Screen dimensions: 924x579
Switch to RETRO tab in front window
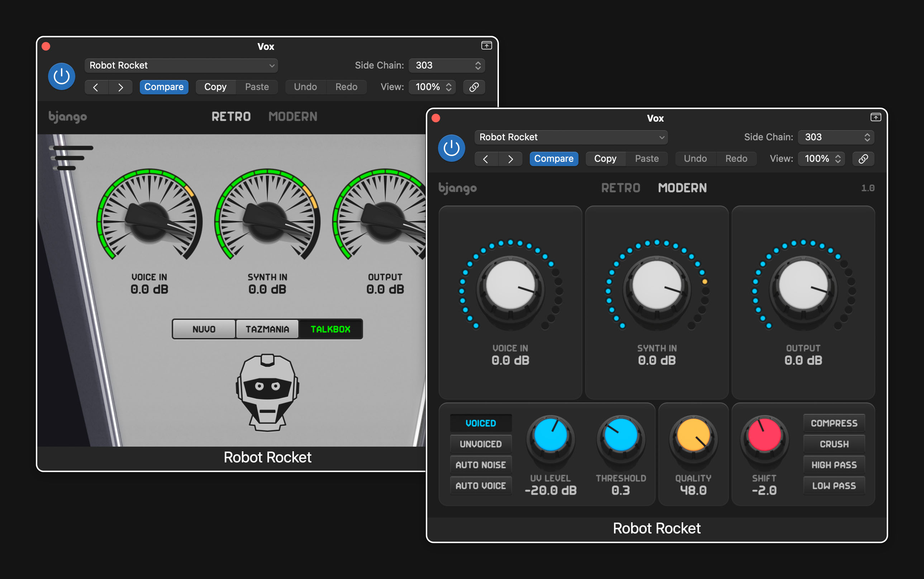620,188
